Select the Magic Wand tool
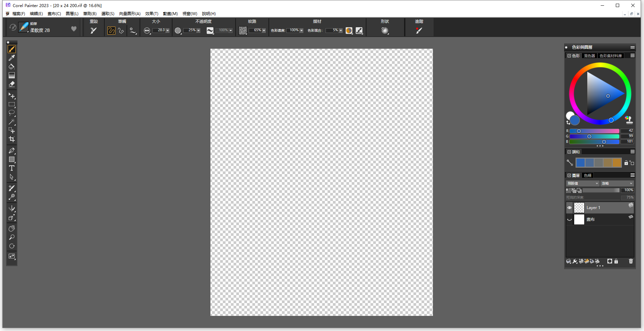Screen dimensions: 644x331 click(x=12, y=122)
